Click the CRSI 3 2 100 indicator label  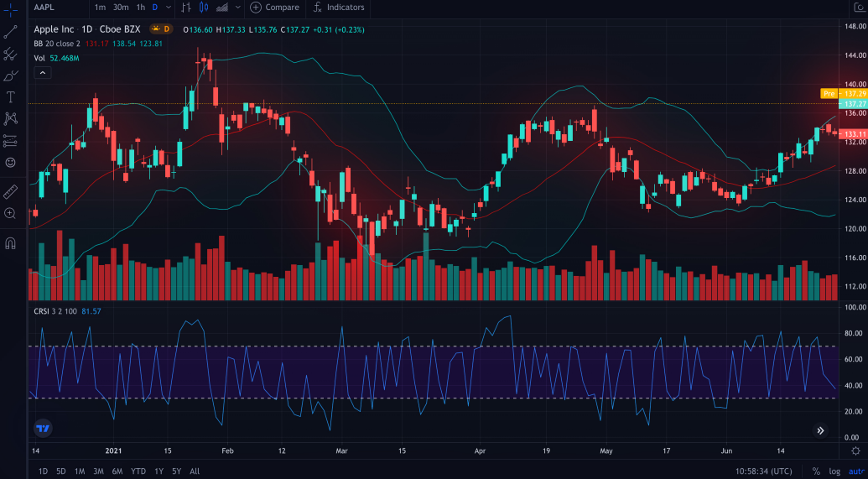tap(56, 311)
